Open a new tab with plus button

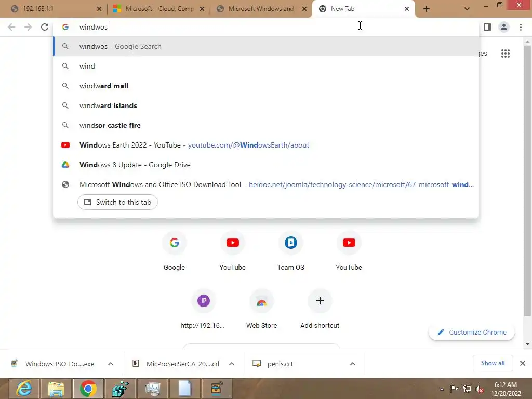tap(427, 9)
